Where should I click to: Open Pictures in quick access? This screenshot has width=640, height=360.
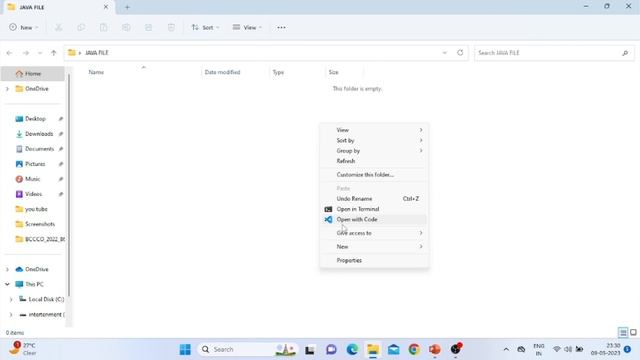[35, 164]
